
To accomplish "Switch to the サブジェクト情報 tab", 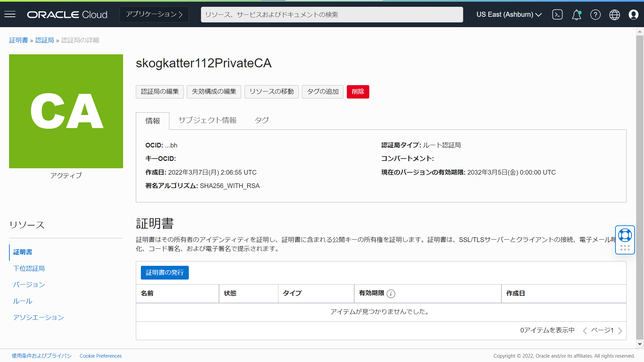I will tap(207, 120).
